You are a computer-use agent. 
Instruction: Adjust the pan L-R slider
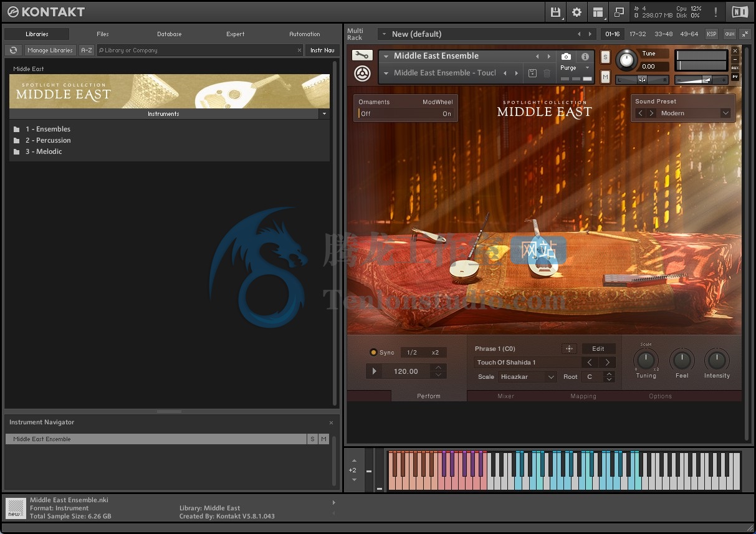[x=642, y=80]
